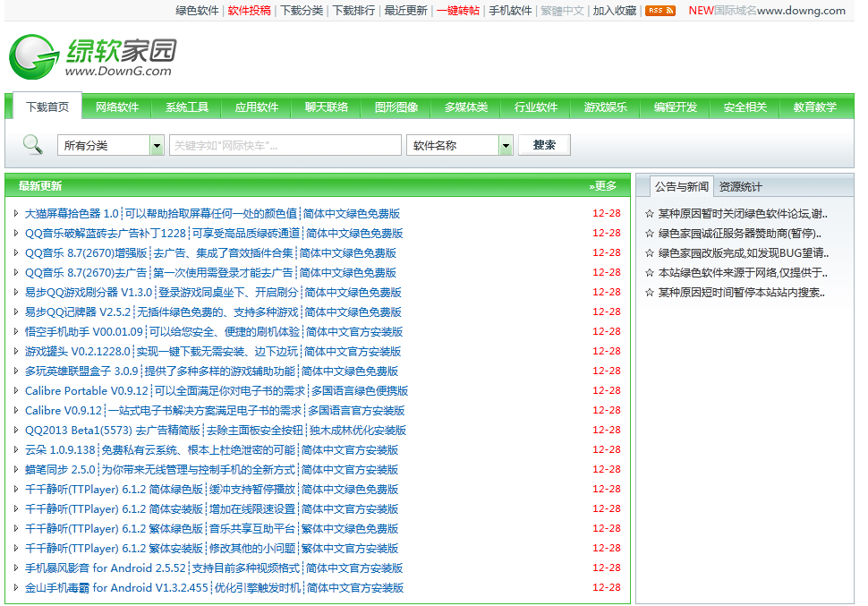Viewport: 868px width, 606px height.
Task: Click arrow bullet beside 大猫屏幕拾色器 1.0
Action: [16, 213]
